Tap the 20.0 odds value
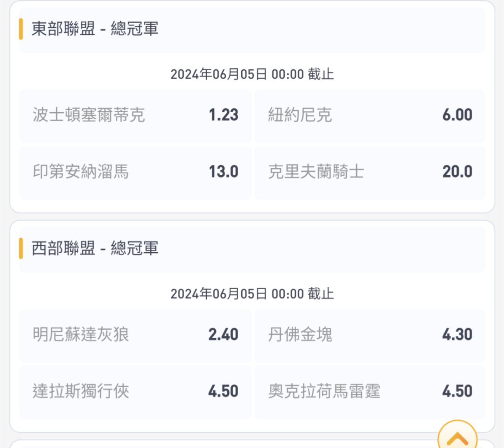504x448 pixels. click(x=457, y=171)
